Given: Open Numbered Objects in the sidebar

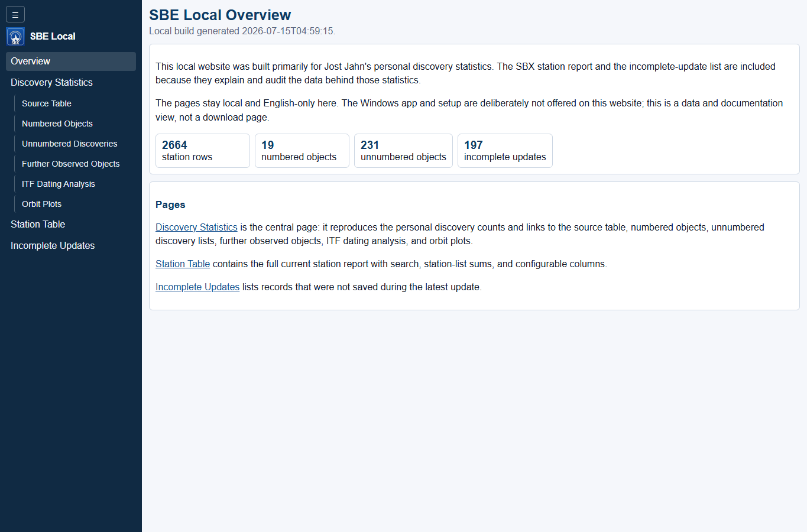Looking at the screenshot, I should coord(76,124).
